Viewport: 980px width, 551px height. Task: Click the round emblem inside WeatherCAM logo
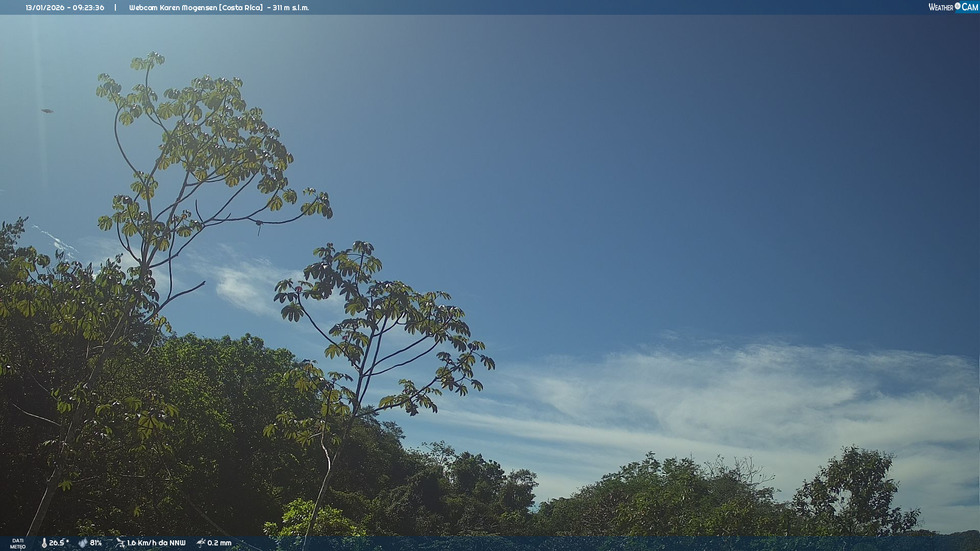[x=958, y=6]
